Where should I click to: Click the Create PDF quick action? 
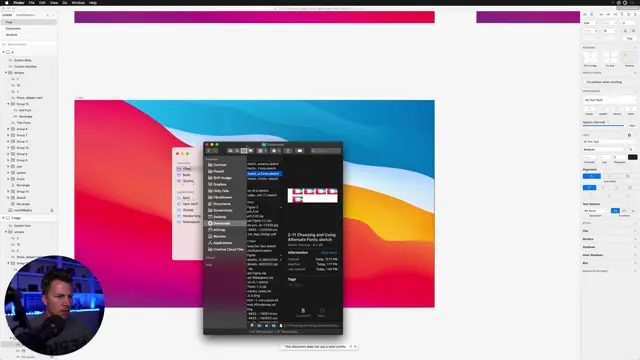(303, 313)
